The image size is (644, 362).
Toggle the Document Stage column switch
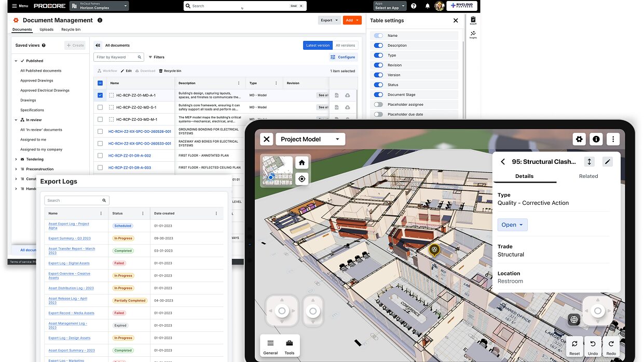point(378,95)
